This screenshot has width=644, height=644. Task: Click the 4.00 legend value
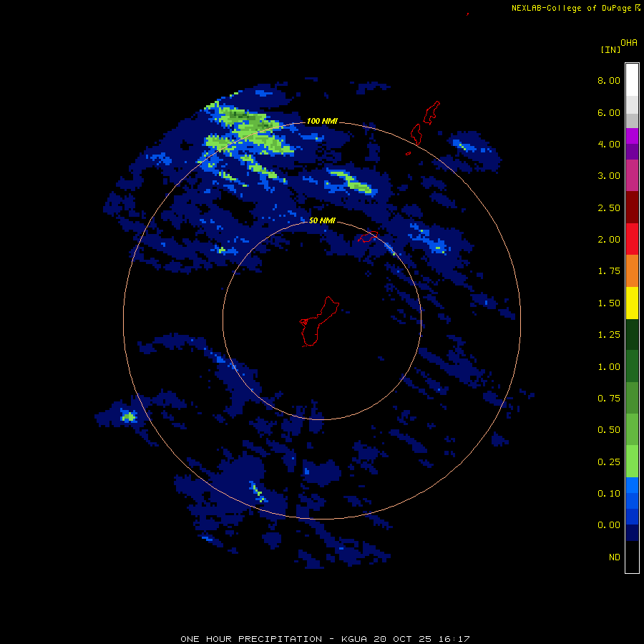(x=609, y=144)
